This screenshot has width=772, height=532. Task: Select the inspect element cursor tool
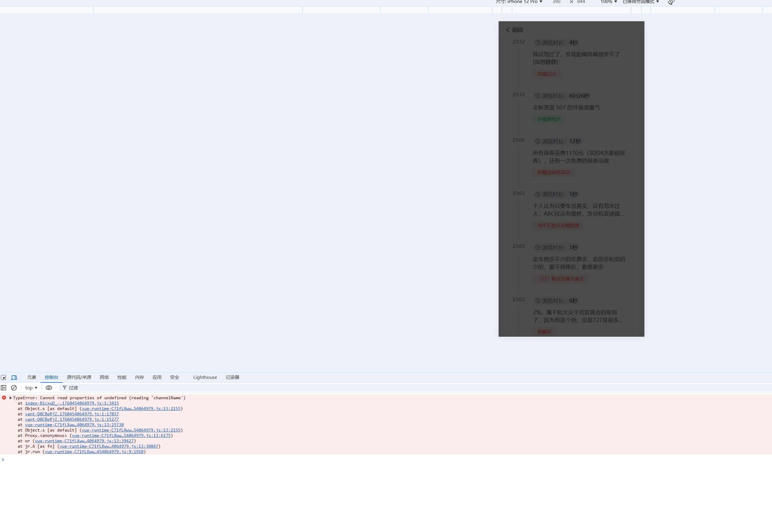4,377
